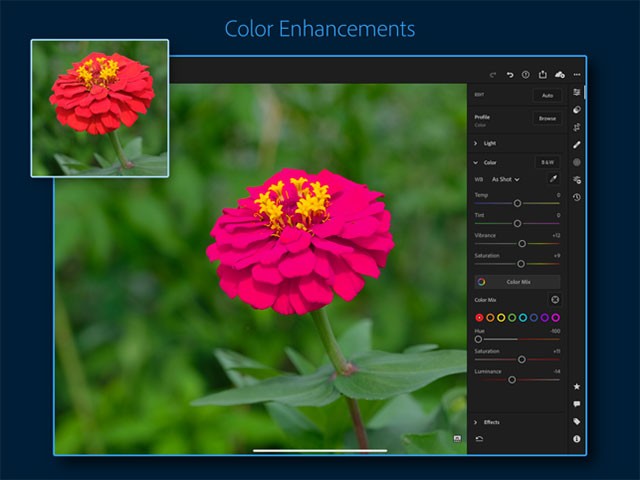Open the keywords tag panel
The width and height of the screenshot is (640, 480).
click(577, 422)
